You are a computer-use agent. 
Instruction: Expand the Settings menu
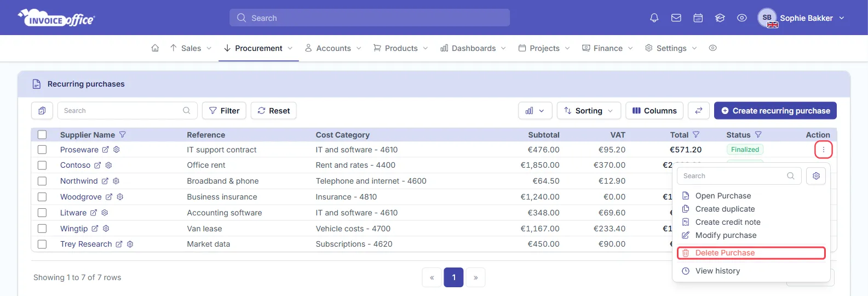click(x=671, y=48)
